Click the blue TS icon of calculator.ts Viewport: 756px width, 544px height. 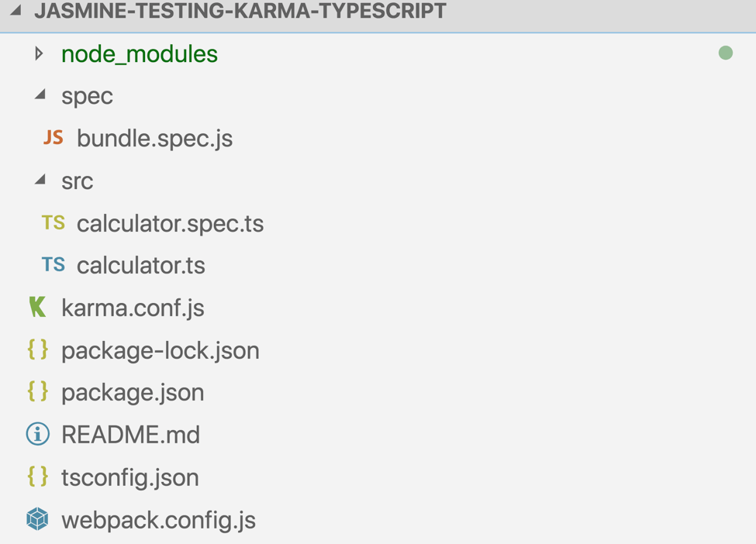(53, 265)
